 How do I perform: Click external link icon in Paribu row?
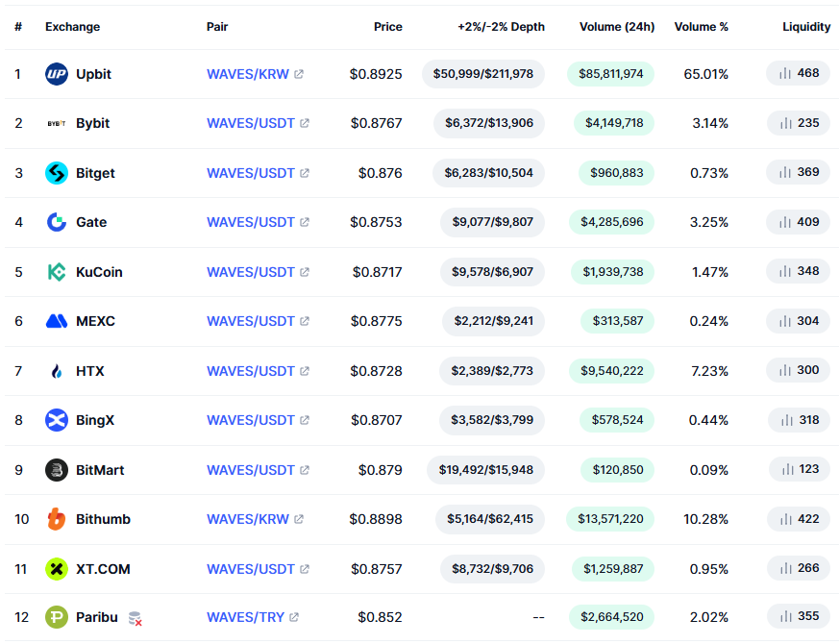coord(294,617)
